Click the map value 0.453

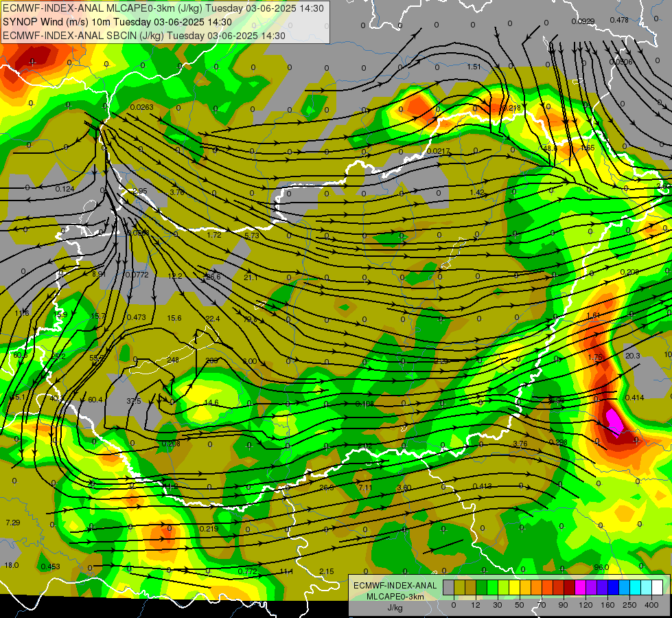pyautogui.click(x=51, y=566)
